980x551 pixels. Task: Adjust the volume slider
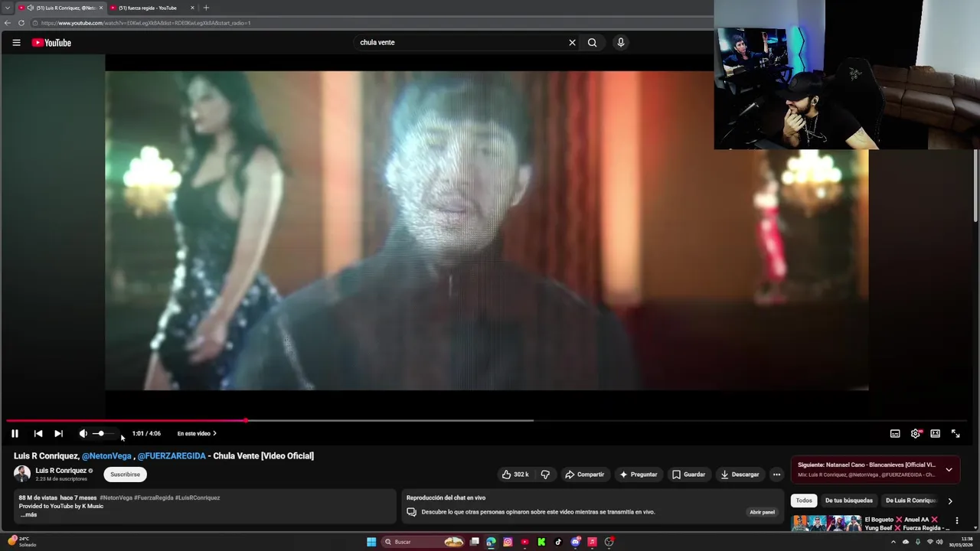tap(103, 434)
